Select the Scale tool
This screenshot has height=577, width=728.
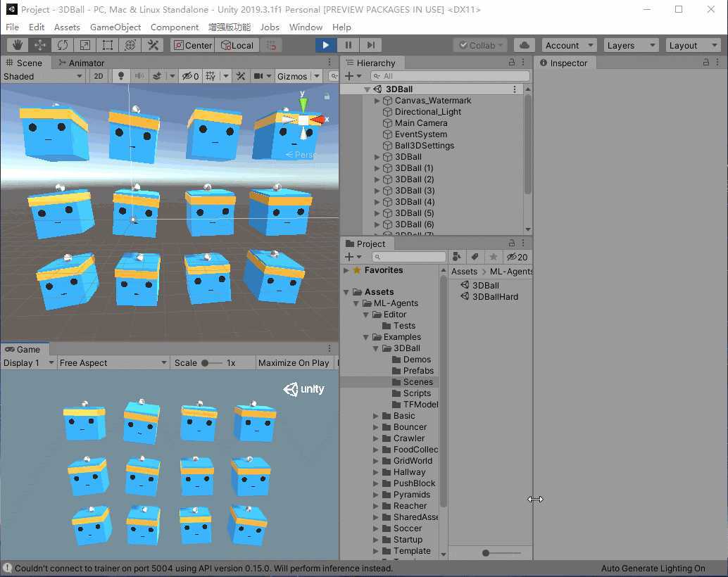click(85, 45)
